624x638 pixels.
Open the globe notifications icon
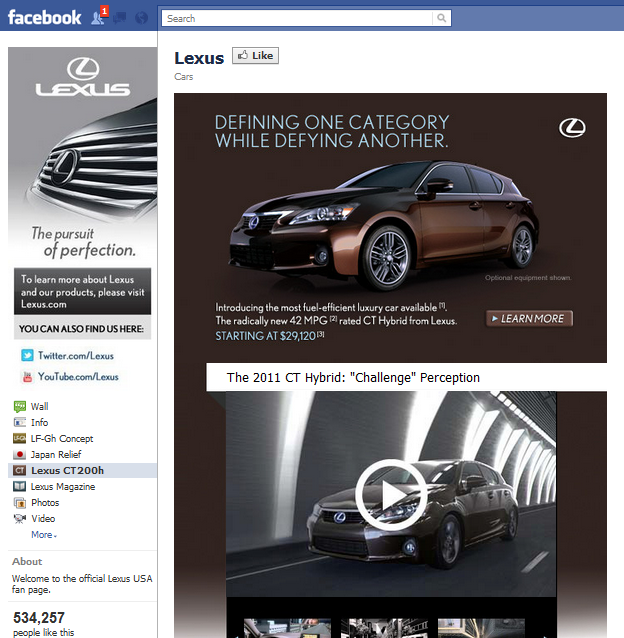pos(142,18)
